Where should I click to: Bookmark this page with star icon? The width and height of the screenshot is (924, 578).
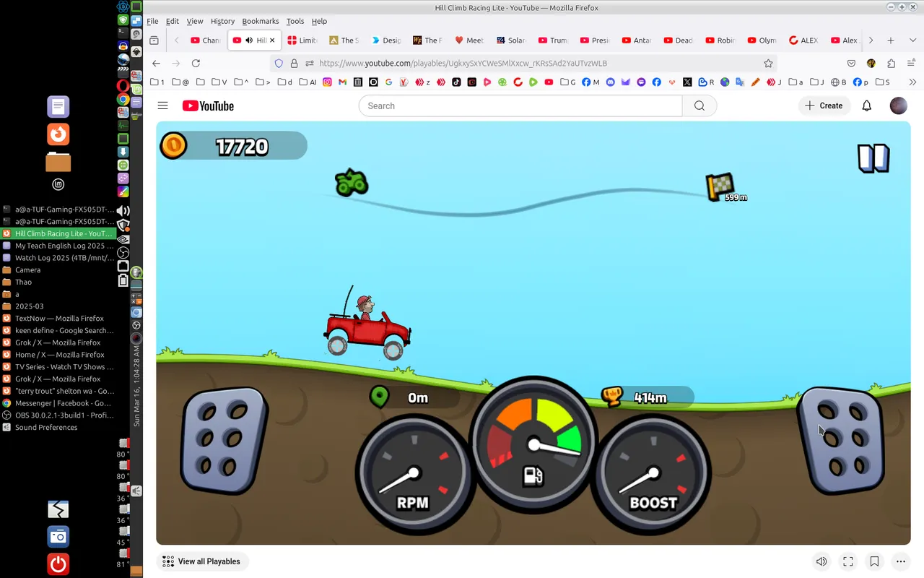[768, 64]
